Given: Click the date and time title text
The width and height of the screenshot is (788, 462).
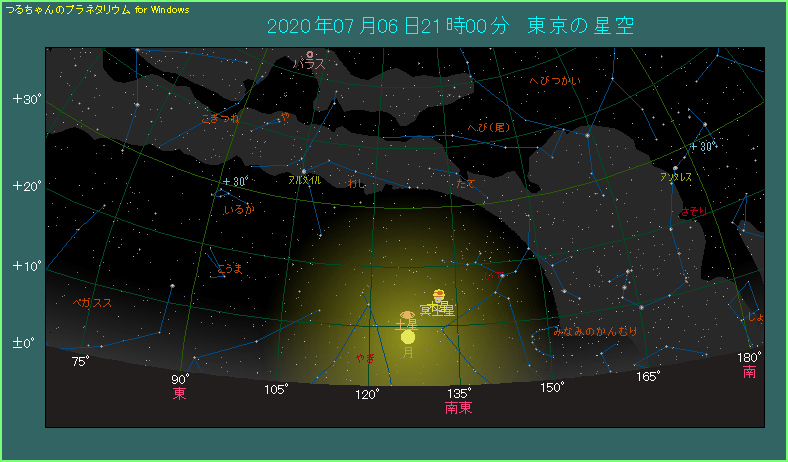Looking at the screenshot, I should 450,26.
